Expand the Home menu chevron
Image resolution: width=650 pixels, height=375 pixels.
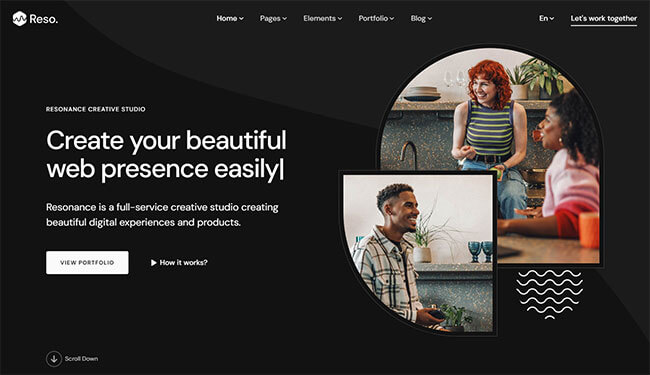[x=241, y=19]
